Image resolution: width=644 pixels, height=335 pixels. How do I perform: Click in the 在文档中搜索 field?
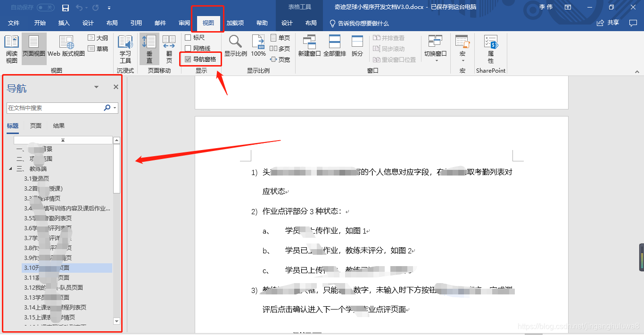55,108
